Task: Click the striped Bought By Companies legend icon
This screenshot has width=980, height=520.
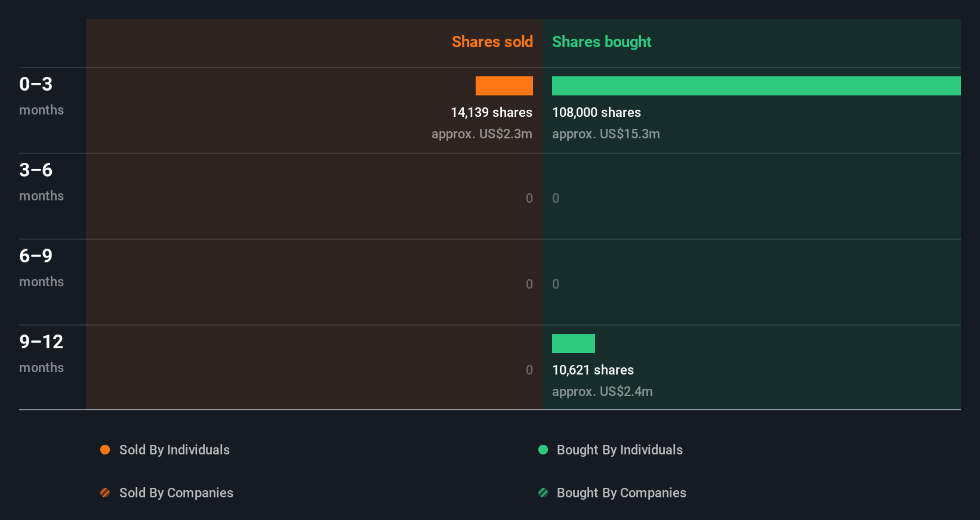Action: coord(543,493)
